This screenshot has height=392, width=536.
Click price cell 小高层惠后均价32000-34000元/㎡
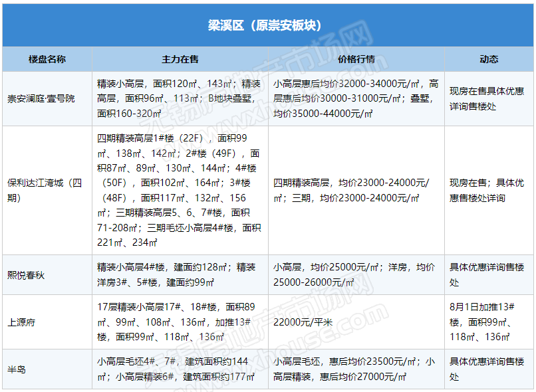(356, 99)
